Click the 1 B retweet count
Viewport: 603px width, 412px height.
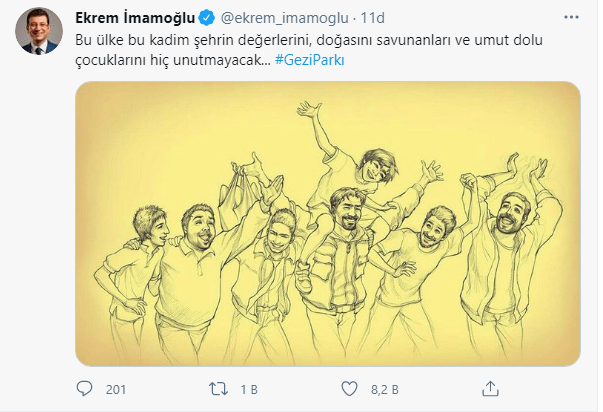click(250, 388)
